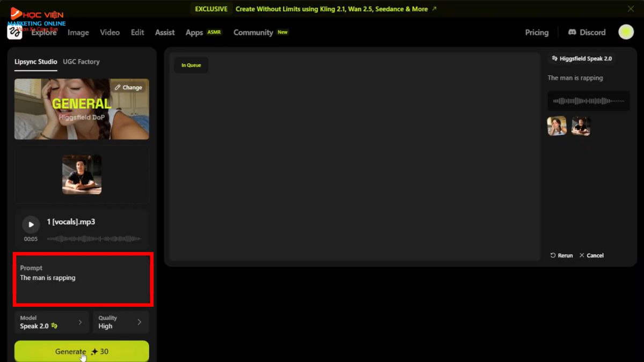Select the Lipsync Studio tab
This screenshot has height=362, width=644.
pyautogui.click(x=35, y=62)
